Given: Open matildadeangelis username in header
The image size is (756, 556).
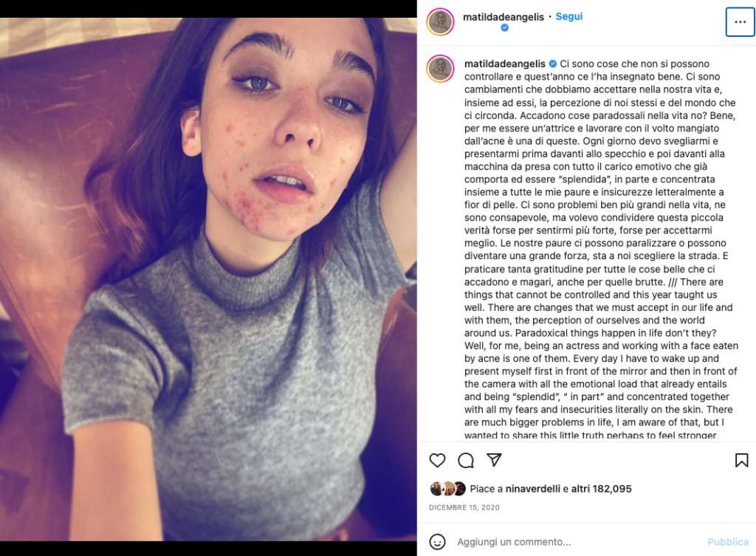Looking at the screenshot, I should click(x=504, y=17).
